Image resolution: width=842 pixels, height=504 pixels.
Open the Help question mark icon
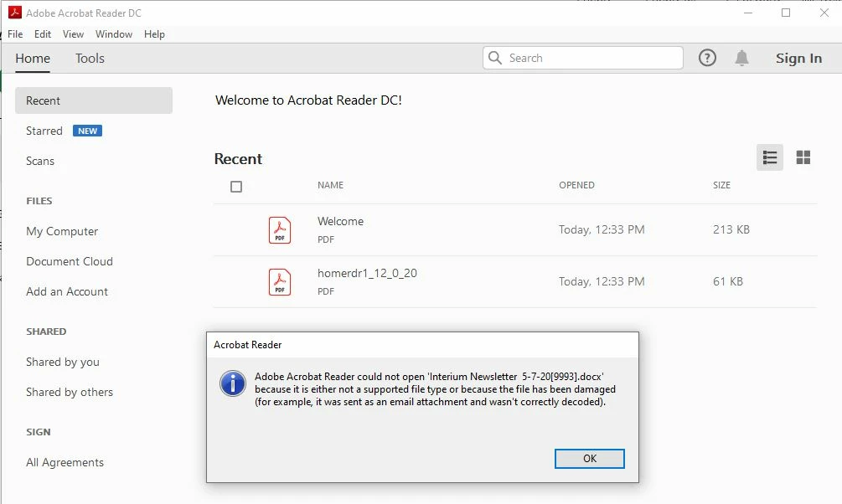[707, 58]
